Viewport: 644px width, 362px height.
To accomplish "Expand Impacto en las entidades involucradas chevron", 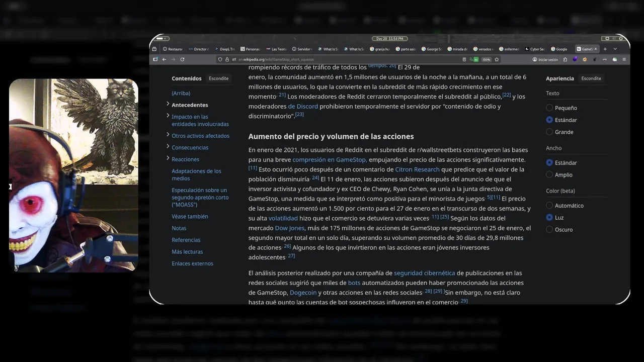I will coord(168,116).
